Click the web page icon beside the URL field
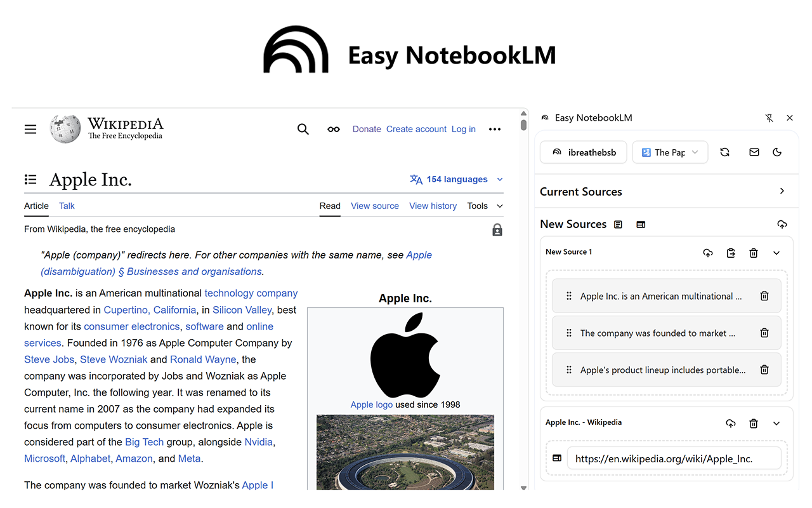 click(557, 458)
